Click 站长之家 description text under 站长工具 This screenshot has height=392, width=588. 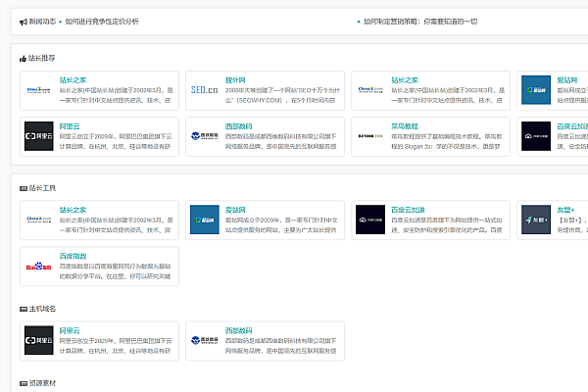point(117,225)
